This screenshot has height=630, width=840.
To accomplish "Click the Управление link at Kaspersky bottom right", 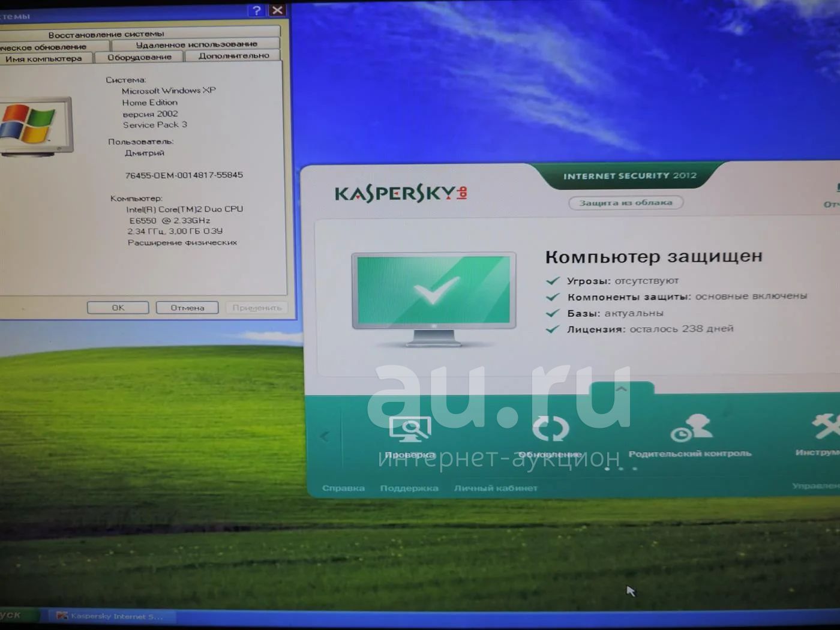I will pos(816,486).
